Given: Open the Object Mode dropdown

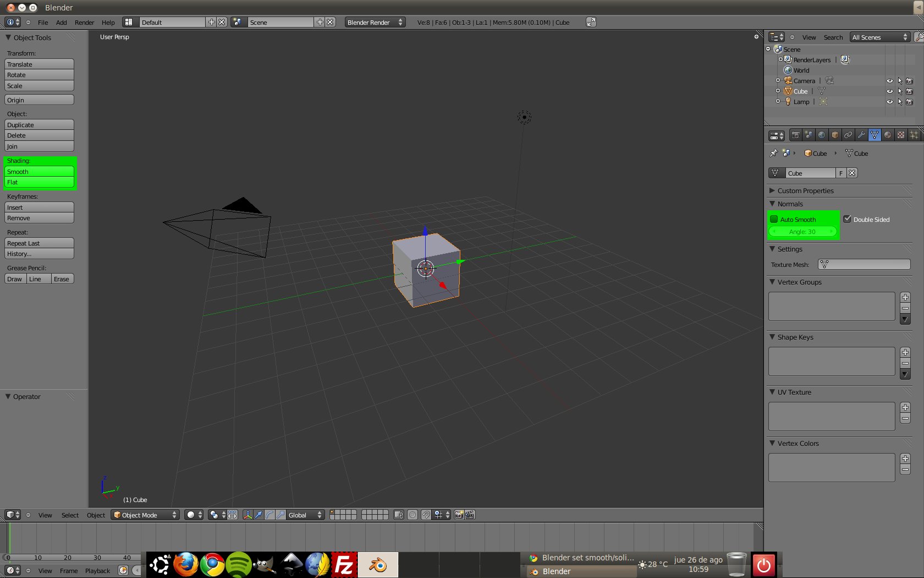Looking at the screenshot, I should pos(145,515).
